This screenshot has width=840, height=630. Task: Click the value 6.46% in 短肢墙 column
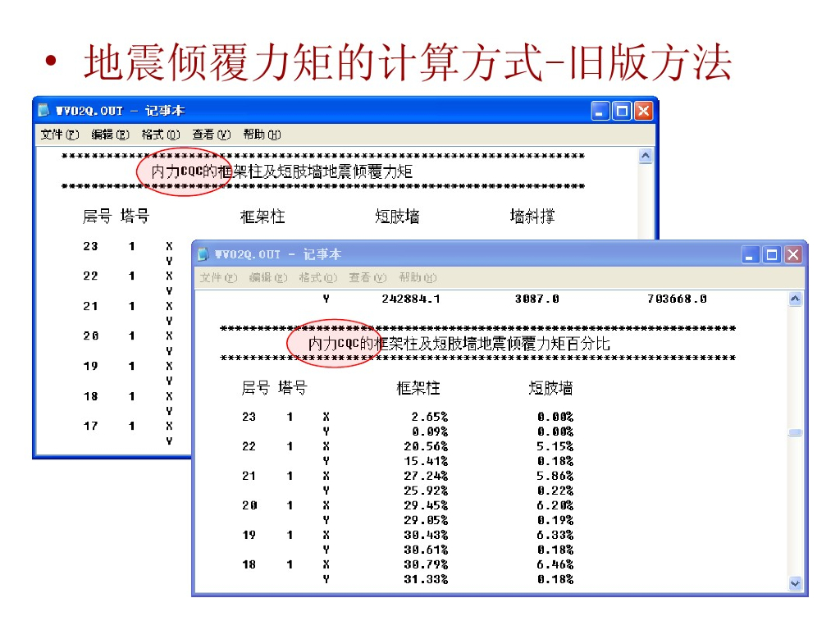click(x=555, y=564)
